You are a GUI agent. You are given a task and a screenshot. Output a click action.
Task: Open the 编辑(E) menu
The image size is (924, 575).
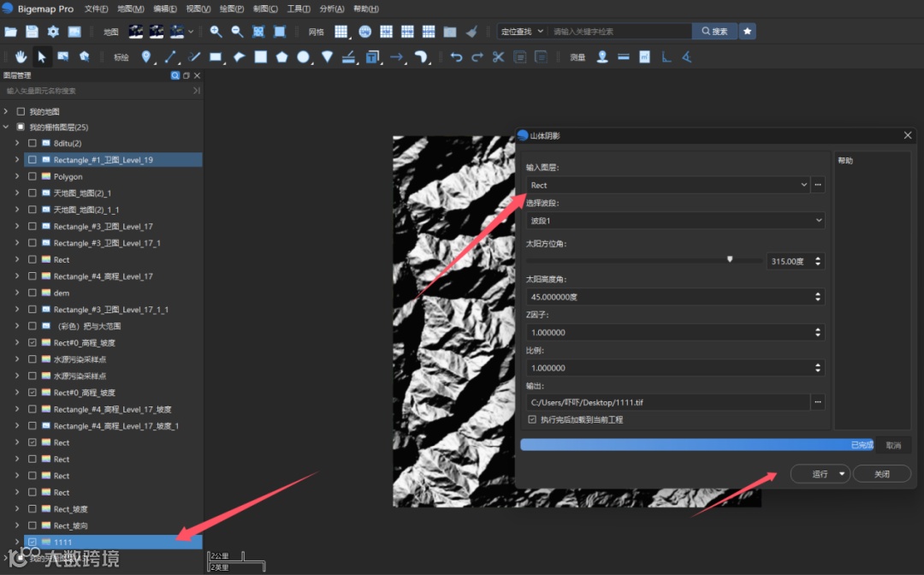point(165,9)
